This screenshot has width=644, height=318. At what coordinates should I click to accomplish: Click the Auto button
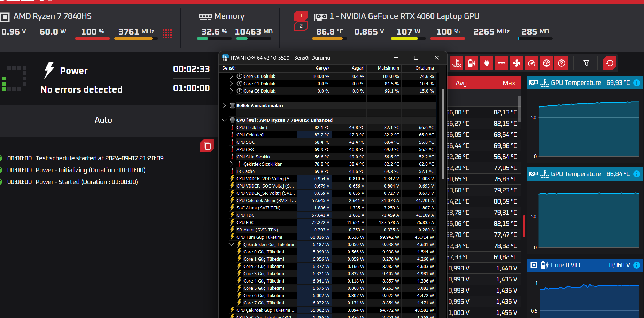[x=103, y=120]
